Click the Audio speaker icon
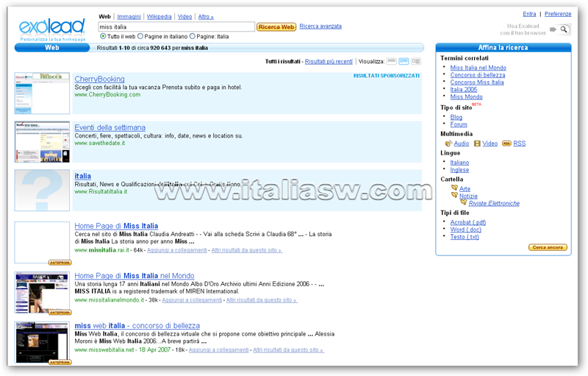The image size is (588, 376). (448, 143)
